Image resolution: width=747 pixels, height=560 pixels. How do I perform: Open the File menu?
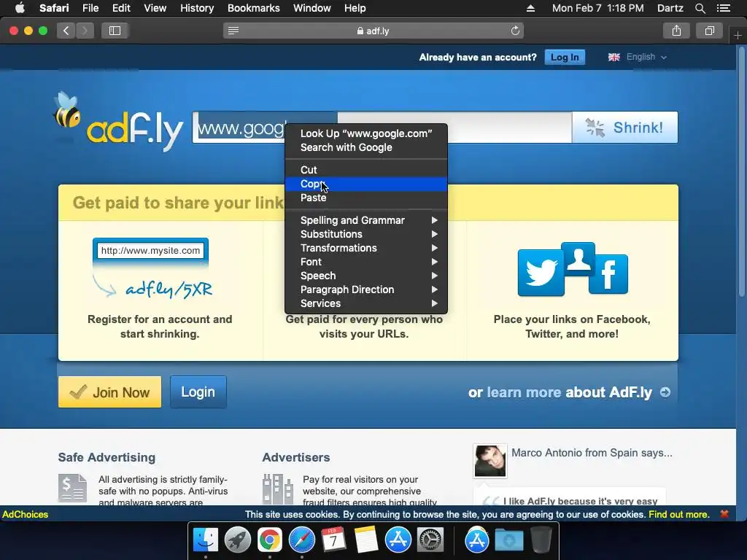point(90,8)
